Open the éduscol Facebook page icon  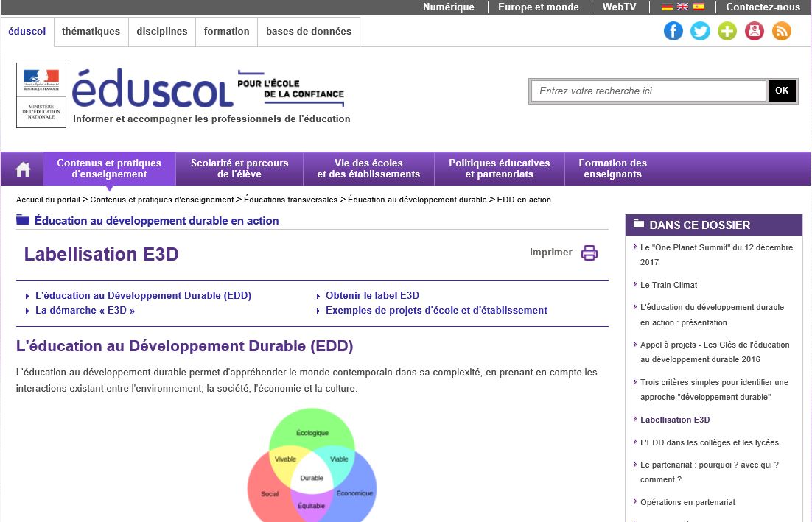click(673, 31)
